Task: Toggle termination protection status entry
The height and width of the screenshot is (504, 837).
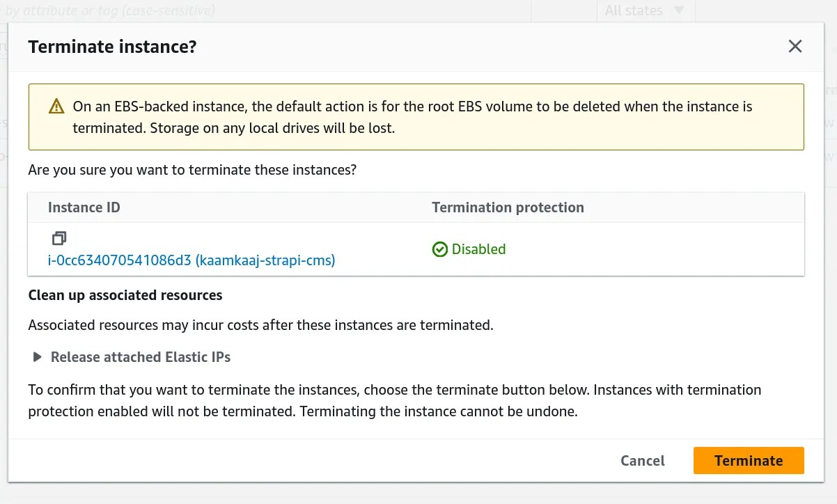Action: coord(469,249)
